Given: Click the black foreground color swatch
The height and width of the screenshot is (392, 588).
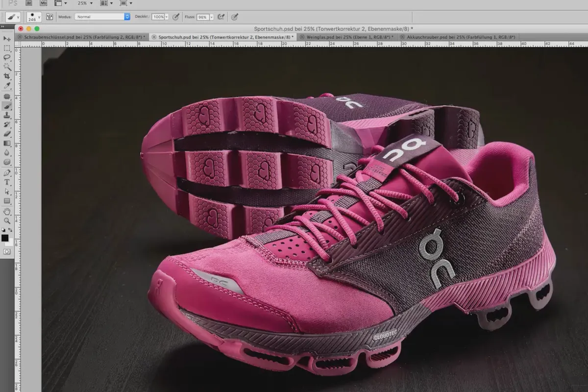Looking at the screenshot, I should [x=5, y=238].
